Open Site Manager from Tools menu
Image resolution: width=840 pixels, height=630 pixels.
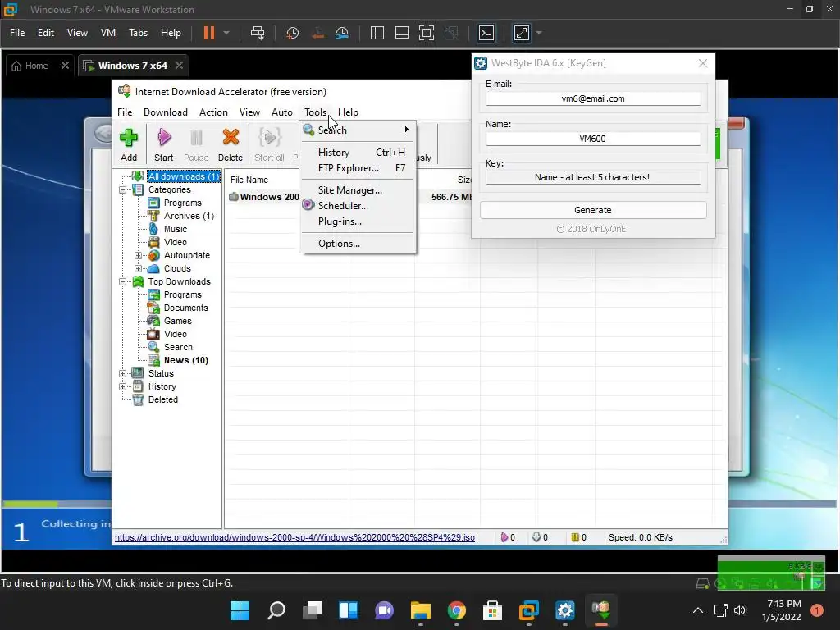click(x=358, y=190)
